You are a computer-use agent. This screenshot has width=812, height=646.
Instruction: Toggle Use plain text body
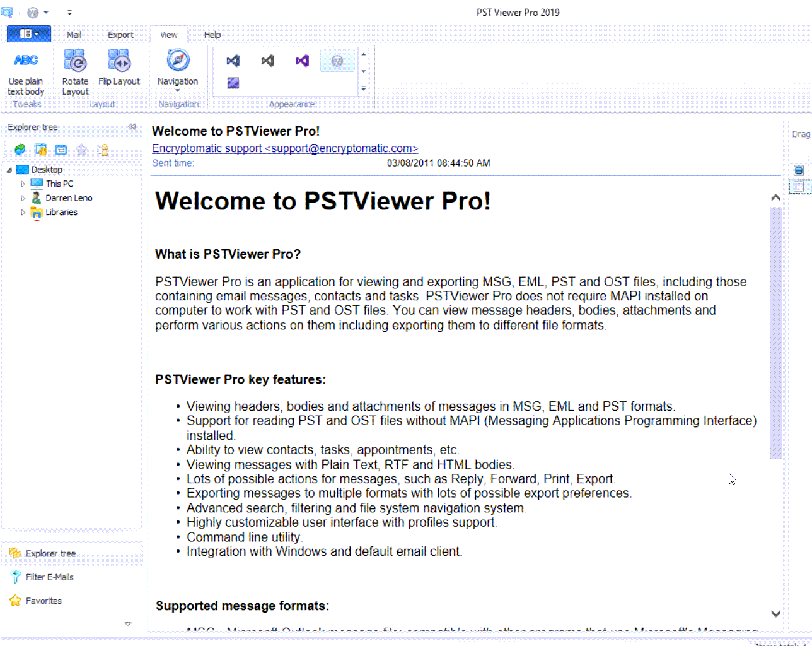point(26,69)
